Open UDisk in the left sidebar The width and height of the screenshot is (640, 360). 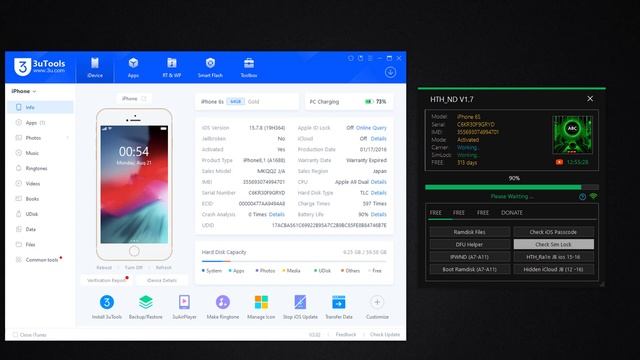pos(40,214)
